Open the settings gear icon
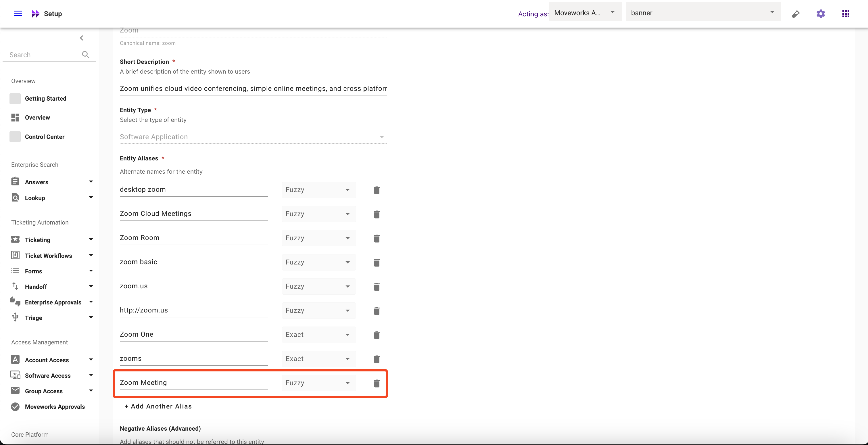This screenshot has height=445, width=868. [821, 14]
